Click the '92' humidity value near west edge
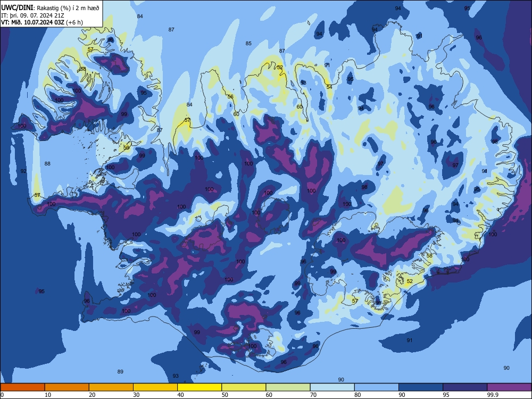Viewport: 532px width, 399px height. click(x=23, y=171)
